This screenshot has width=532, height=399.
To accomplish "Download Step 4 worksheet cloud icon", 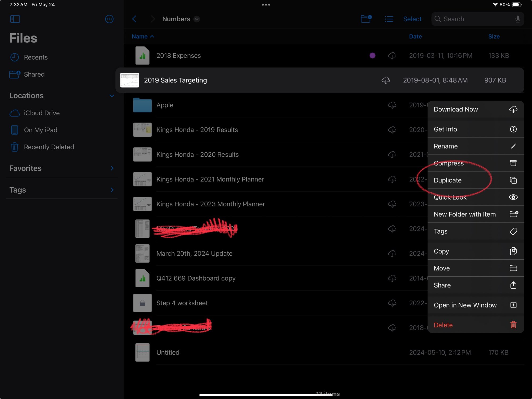I will coord(392,303).
